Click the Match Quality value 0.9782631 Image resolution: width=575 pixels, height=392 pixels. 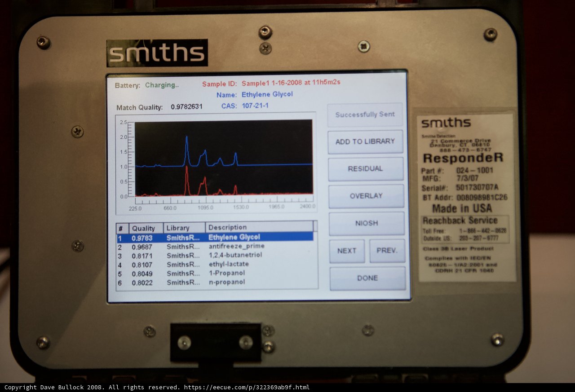[x=186, y=107]
